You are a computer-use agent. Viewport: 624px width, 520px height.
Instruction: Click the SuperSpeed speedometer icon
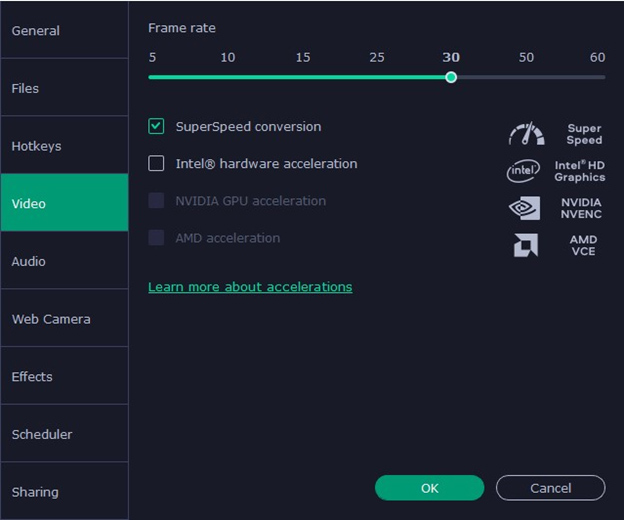pos(526,134)
